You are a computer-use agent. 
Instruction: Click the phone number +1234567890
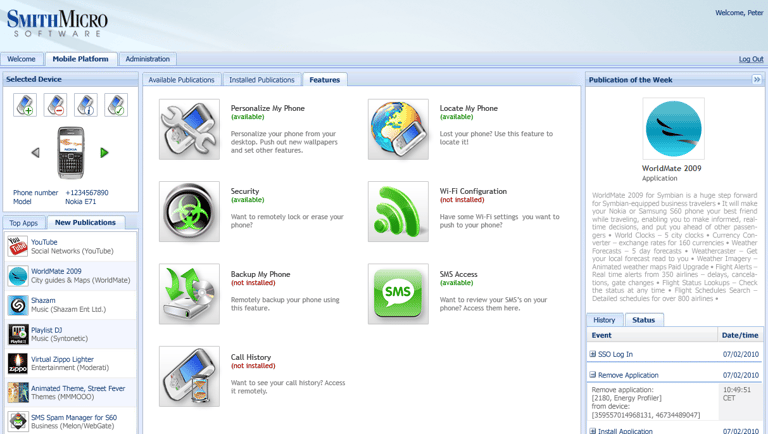pos(87,193)
